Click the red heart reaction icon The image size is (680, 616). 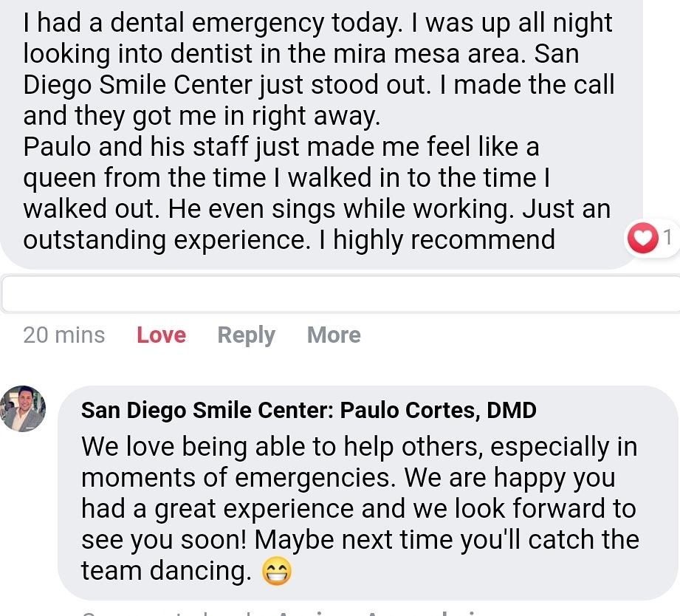pos(641,239)
